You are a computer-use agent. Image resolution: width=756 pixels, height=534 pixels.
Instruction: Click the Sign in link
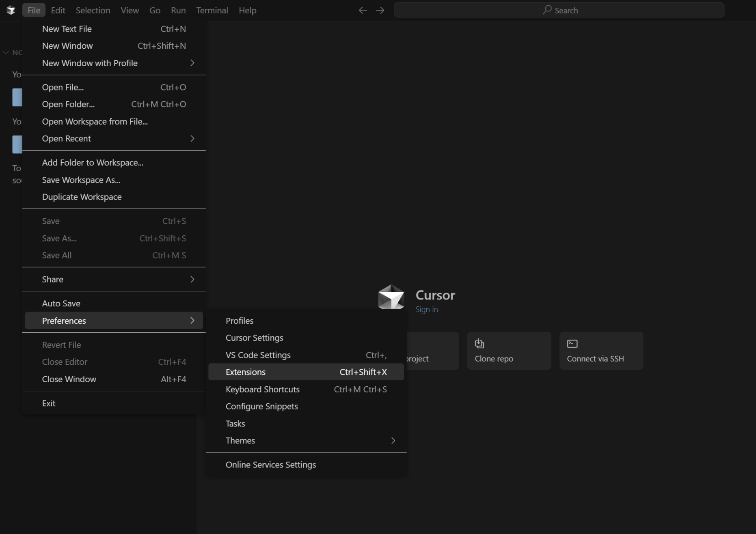point(426,309)
